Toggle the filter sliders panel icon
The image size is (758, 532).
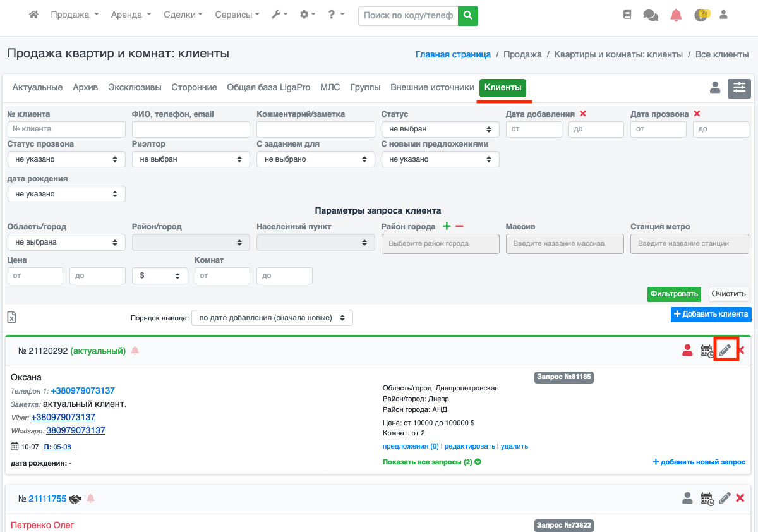coord(739,88)
